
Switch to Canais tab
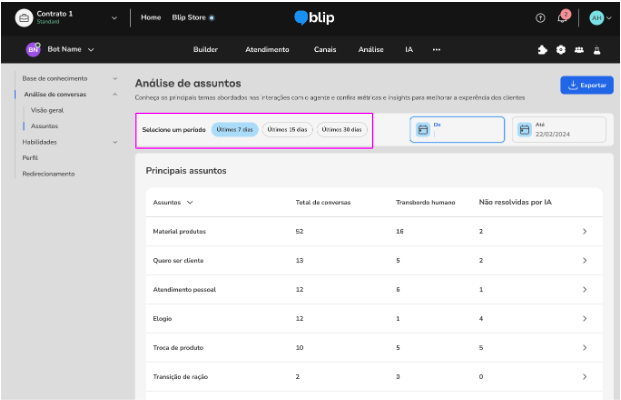[x=325, y=50]
